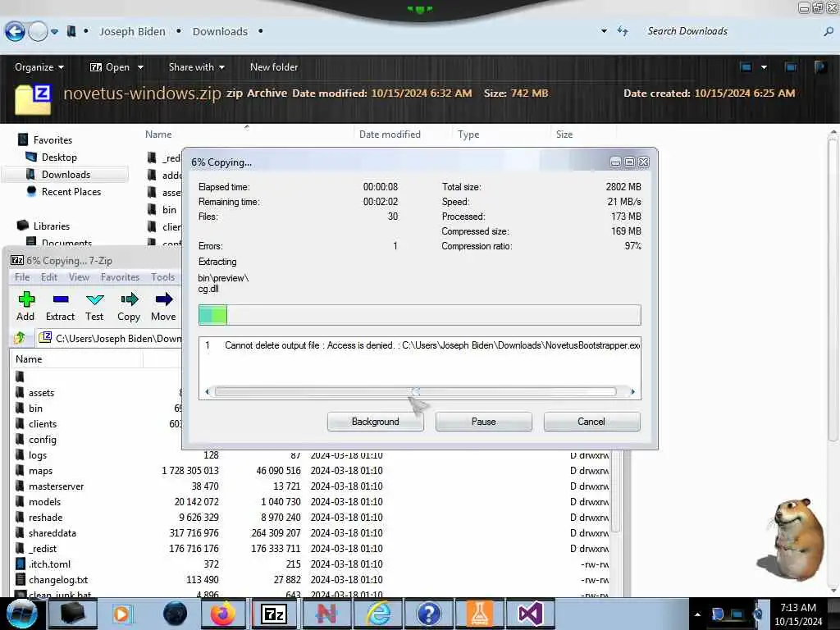Click the 7-Zip Name column header
840x630 pixels.
(76, 359)
